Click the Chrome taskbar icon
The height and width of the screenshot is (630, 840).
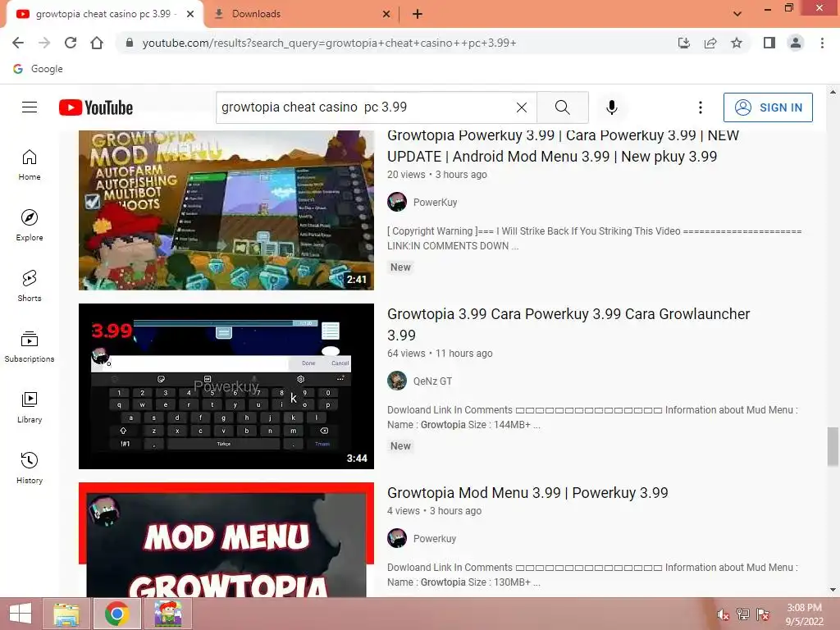coord(117,614)
